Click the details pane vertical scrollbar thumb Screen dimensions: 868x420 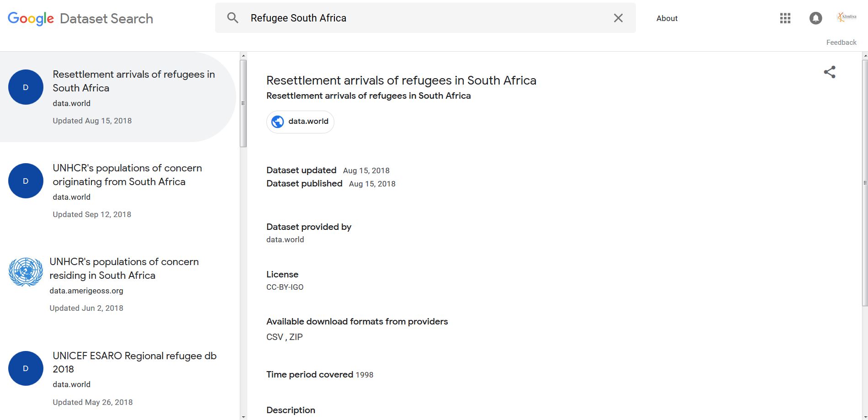pos(865,183)
